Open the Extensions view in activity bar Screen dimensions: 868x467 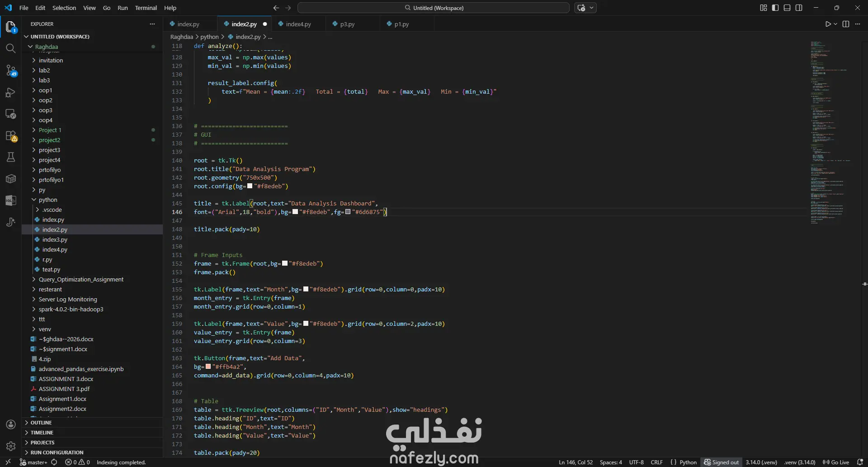[x=11, y=136]
